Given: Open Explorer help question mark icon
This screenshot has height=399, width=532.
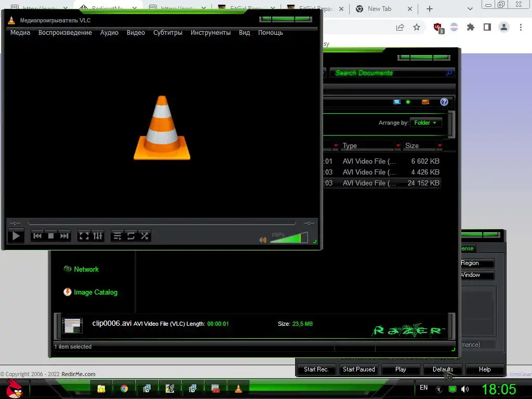Looking at the screenshot, I should pos(444,102).
